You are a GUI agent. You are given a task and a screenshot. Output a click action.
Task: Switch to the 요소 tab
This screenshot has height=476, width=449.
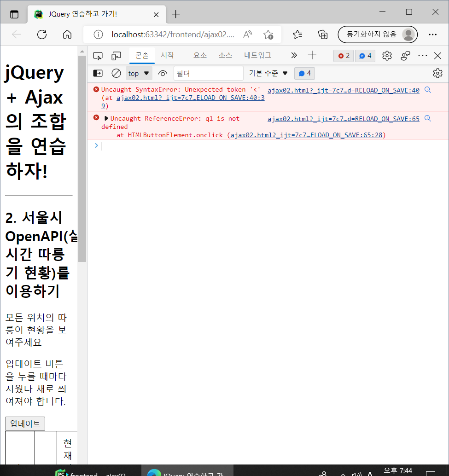[x=200, y=56]
